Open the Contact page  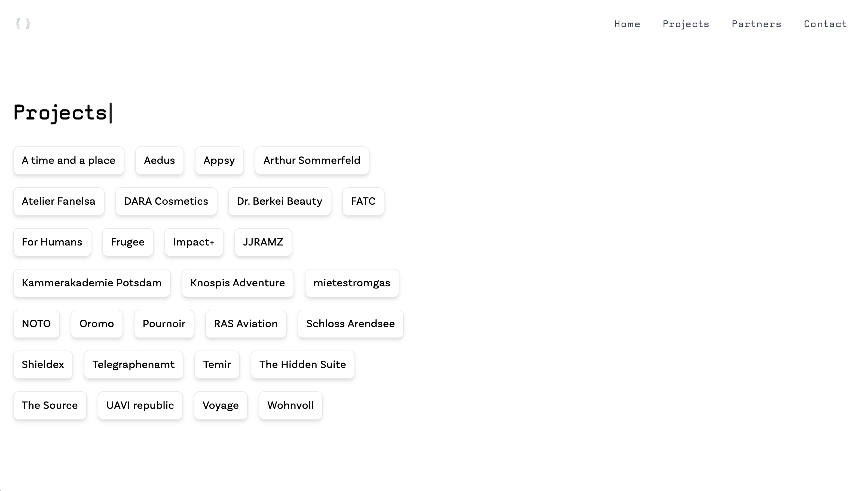(x=825, y=24)
